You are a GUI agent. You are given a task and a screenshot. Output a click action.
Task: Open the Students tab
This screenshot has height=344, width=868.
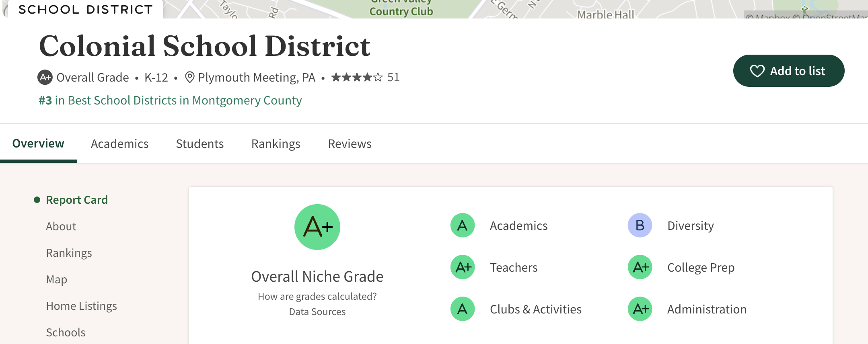click(x=200, y=144)
